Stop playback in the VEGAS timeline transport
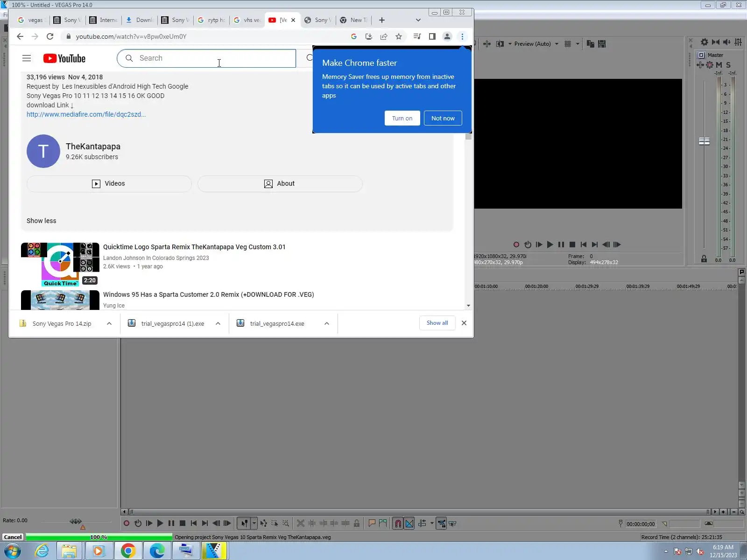 [x=183, y=524]
